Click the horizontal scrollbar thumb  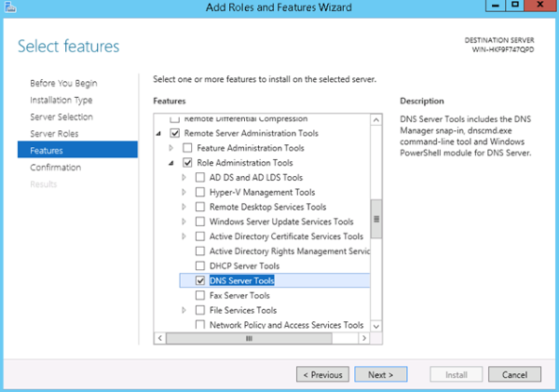249,338
